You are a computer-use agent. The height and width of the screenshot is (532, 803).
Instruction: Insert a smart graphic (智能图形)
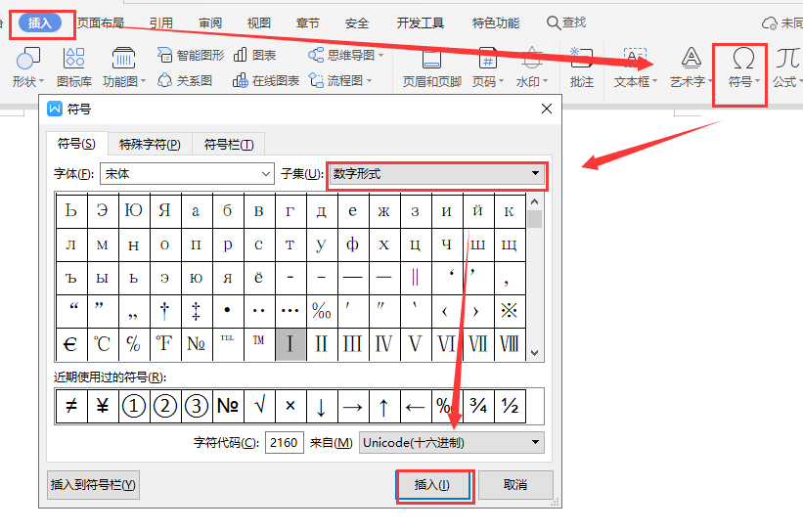[191, 56]
